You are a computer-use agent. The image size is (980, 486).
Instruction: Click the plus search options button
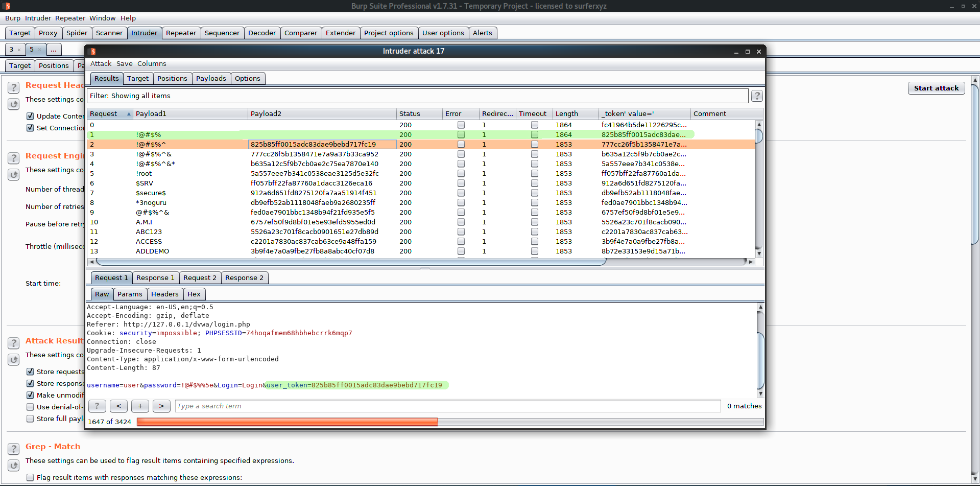(140, 406)
